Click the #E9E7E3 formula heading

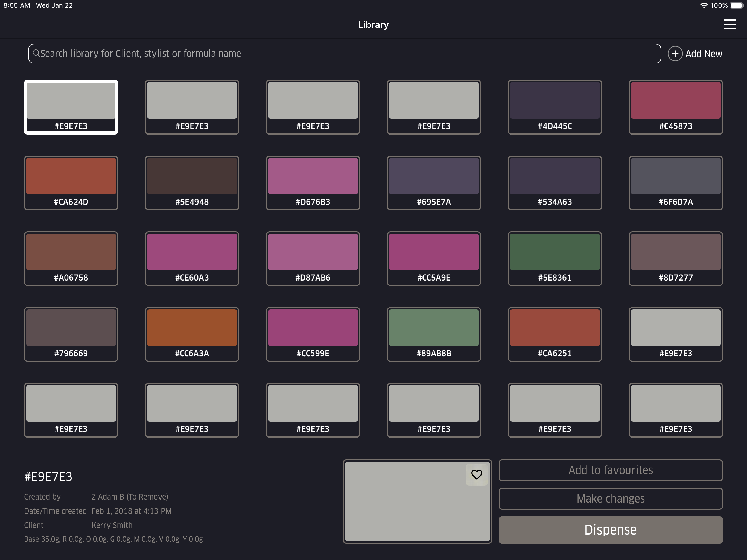tap(48, 477)
